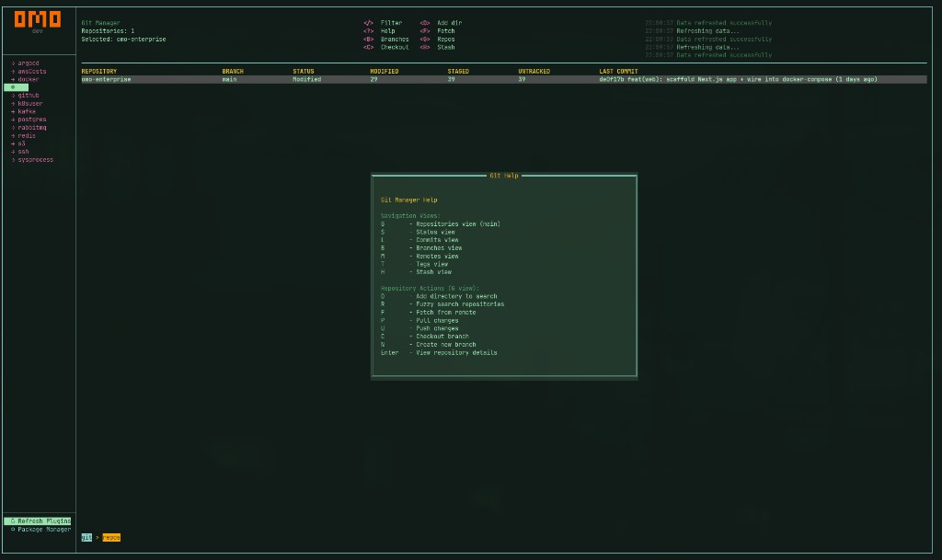Click the Filter action label

click(391, 23)
